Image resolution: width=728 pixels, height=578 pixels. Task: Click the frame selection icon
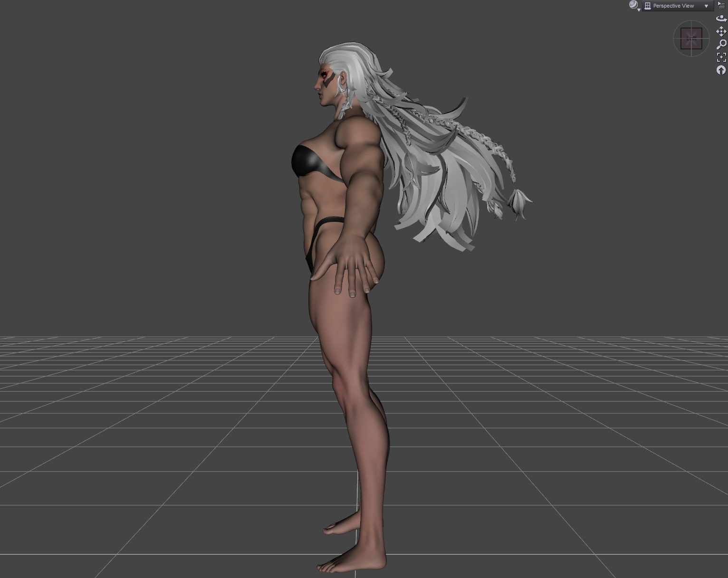click(x=721, y=57)
